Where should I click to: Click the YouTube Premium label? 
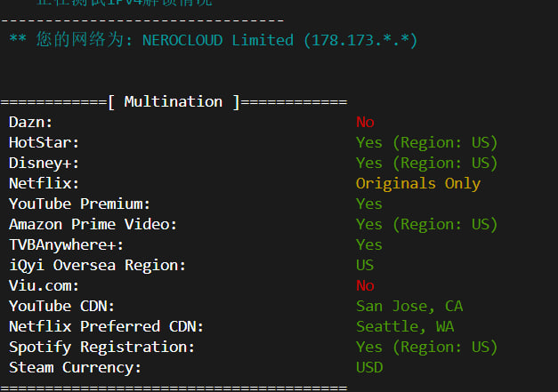point(80,204)
